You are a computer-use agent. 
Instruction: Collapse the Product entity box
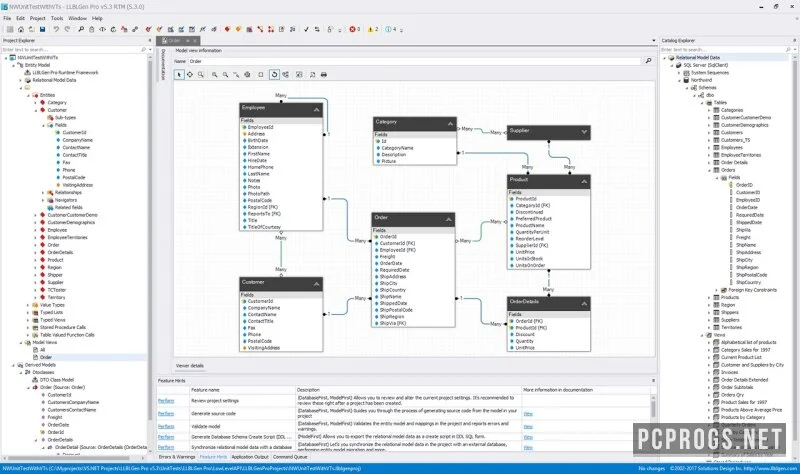[x=584, y=181]
